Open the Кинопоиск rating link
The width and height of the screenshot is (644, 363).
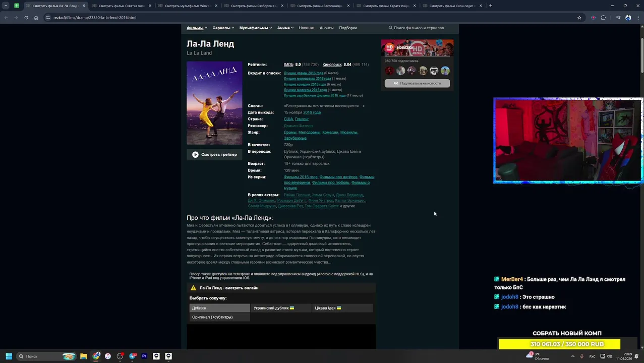[x=332, y=65]
